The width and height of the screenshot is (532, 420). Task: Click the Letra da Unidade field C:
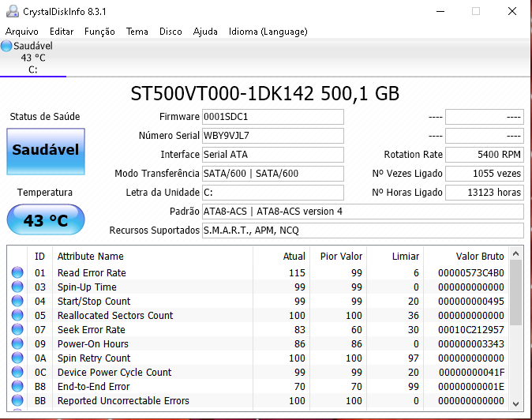click(273, 193)
